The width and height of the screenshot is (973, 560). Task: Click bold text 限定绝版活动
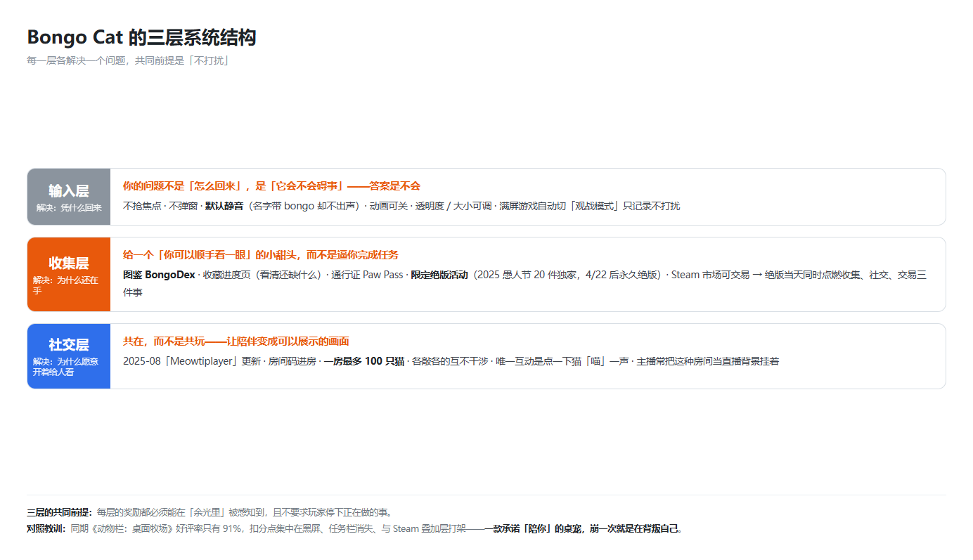tap(439, 275)
